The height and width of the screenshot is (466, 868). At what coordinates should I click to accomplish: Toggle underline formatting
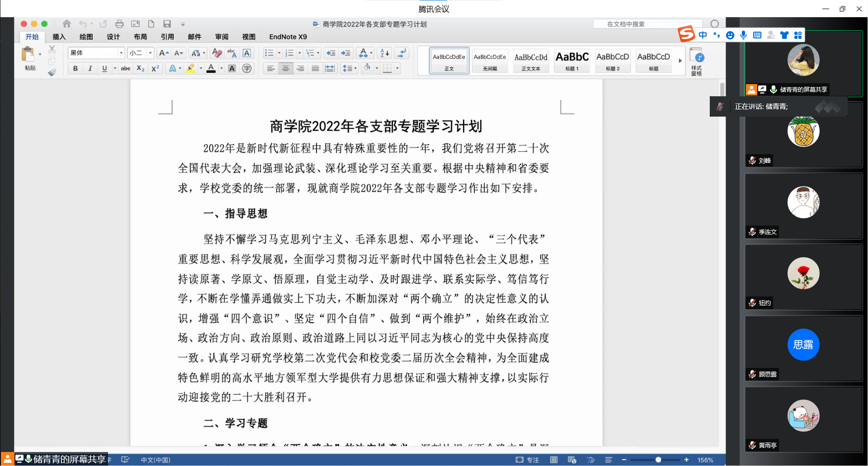pyautogui.click(x=104, y=68)
